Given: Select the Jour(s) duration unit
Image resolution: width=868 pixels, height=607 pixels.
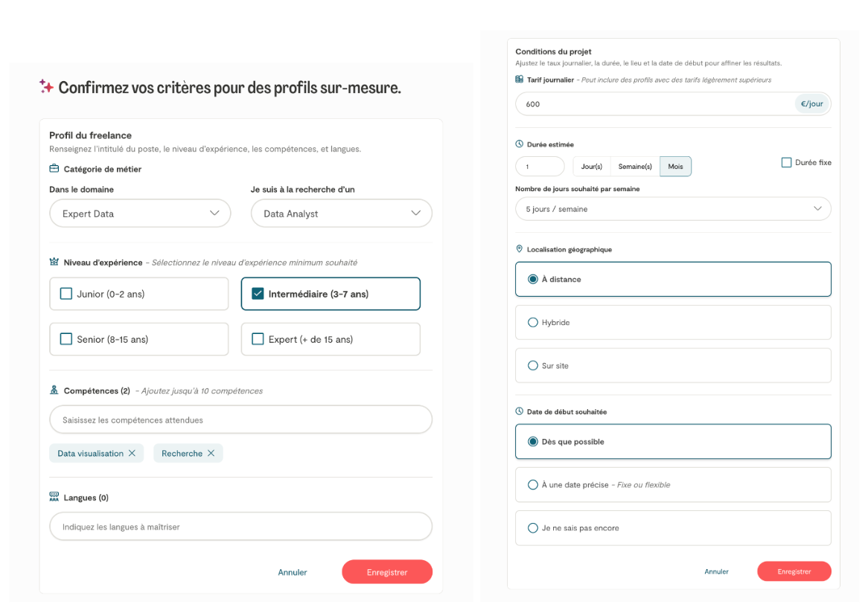Looking at the screenshot, I should (592, 167).
